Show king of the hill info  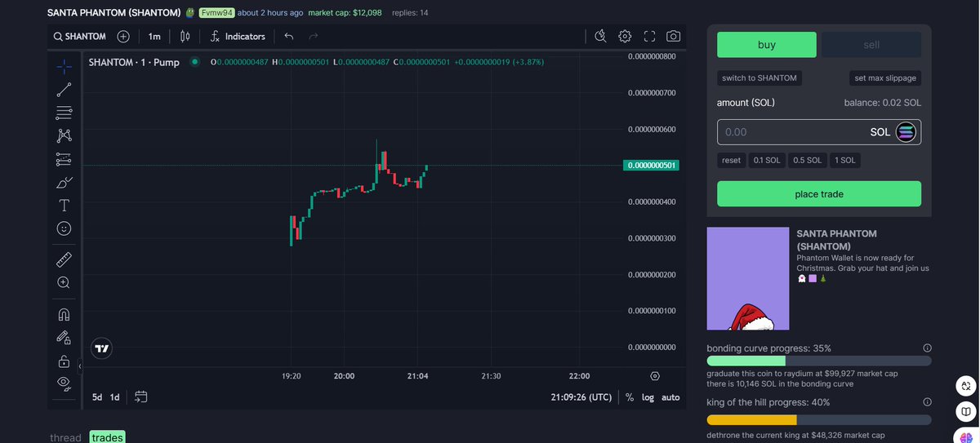pyautogui.click(x=927, y=401)
